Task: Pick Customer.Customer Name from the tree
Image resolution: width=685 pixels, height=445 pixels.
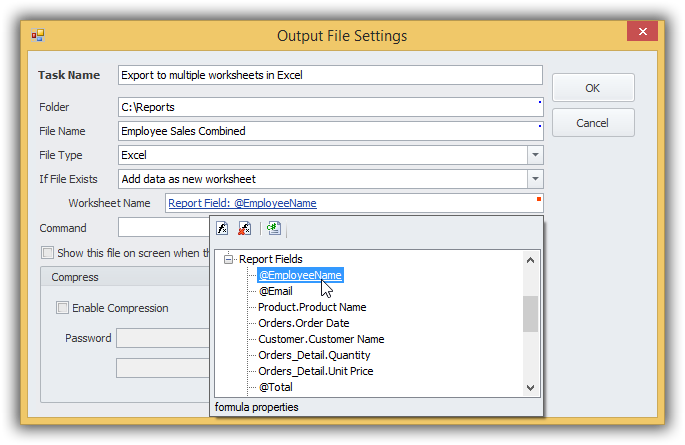Action: tap(321, 339)
